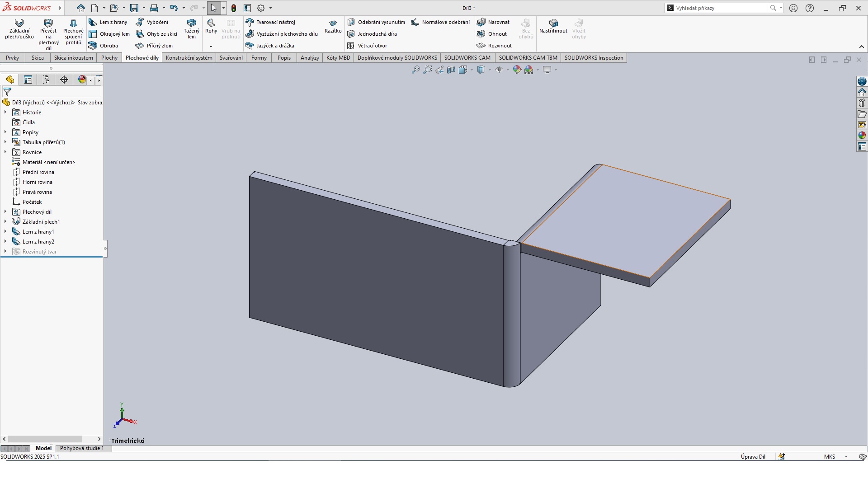Screen dimensions: 868x488
Task: Expand the Popisy tree node
Action: [x=5, y=132]
